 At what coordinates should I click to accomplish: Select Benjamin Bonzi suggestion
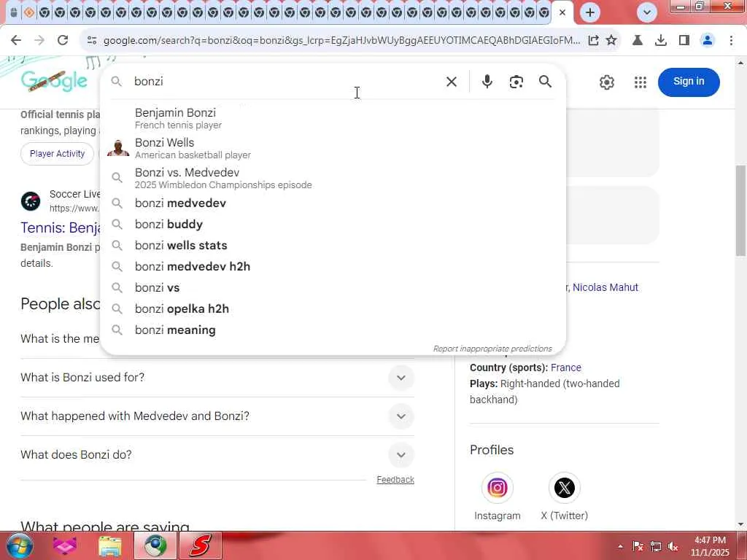point(333,118)
